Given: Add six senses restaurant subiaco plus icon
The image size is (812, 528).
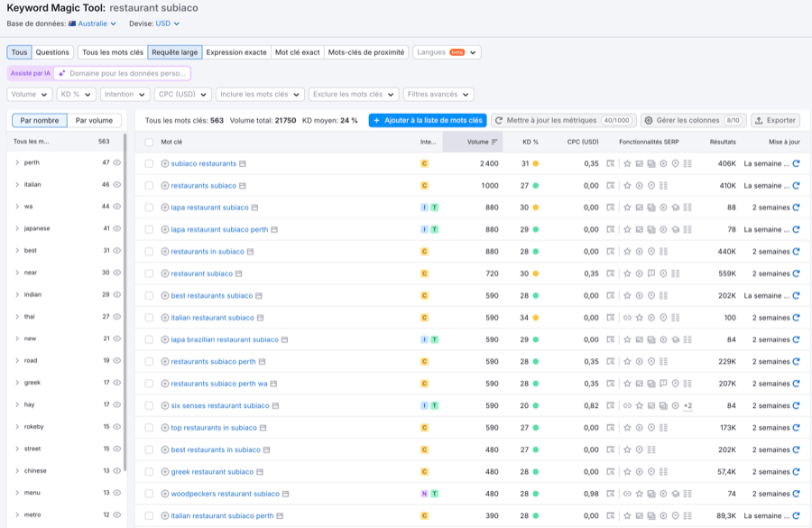Looking at the screenshot, I should (x=165, y=406).
